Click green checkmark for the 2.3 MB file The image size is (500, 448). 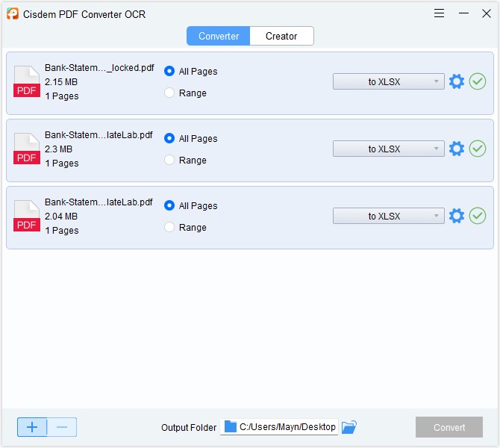click(x=478, y=149)
